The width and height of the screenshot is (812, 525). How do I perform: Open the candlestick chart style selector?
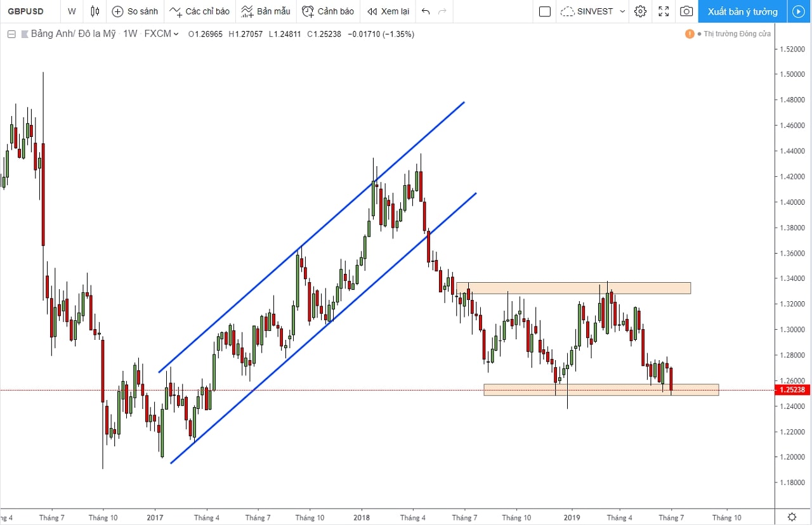point(95,11)
